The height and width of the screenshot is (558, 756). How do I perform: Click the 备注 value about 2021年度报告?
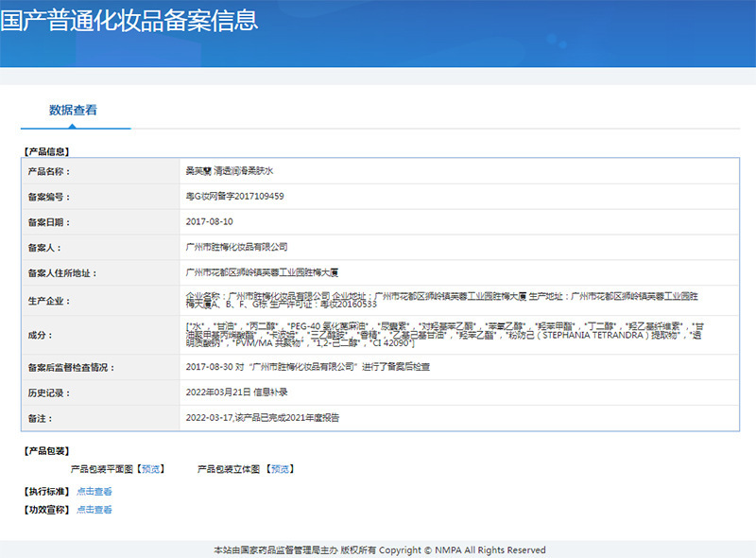[x=263, y=418]
